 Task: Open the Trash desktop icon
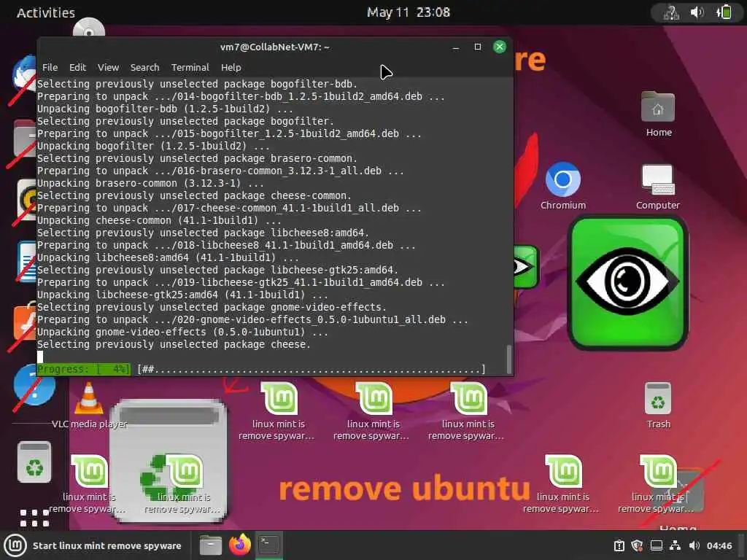point(659,405)
